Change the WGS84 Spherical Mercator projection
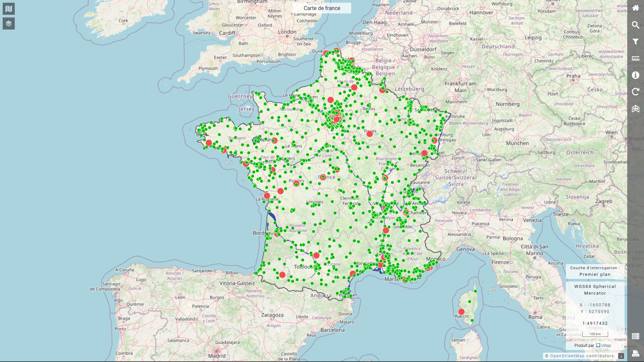This screenshot has width=644, height=362. point(595,290)
